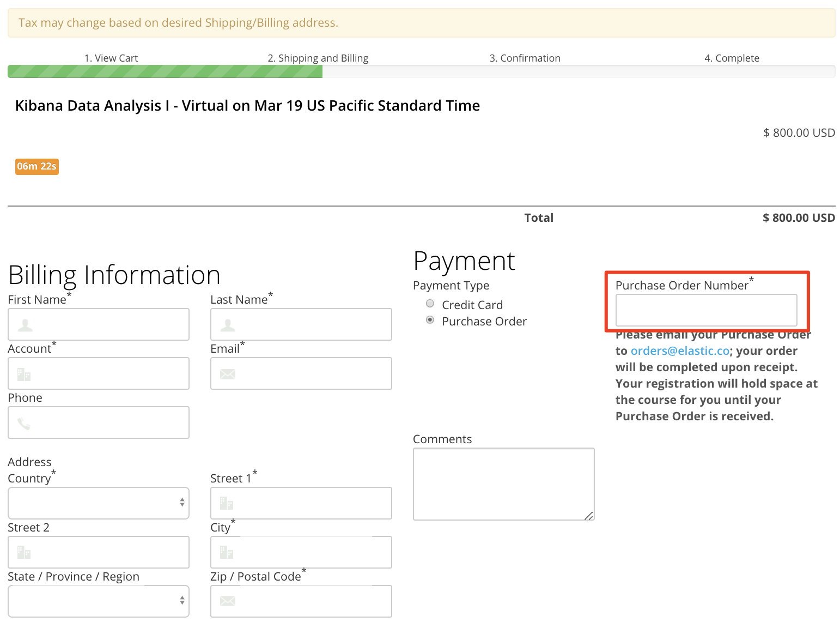Focus the Purchase Order Number field
This screenshot has width=840, height=628.
click(706, 310)
